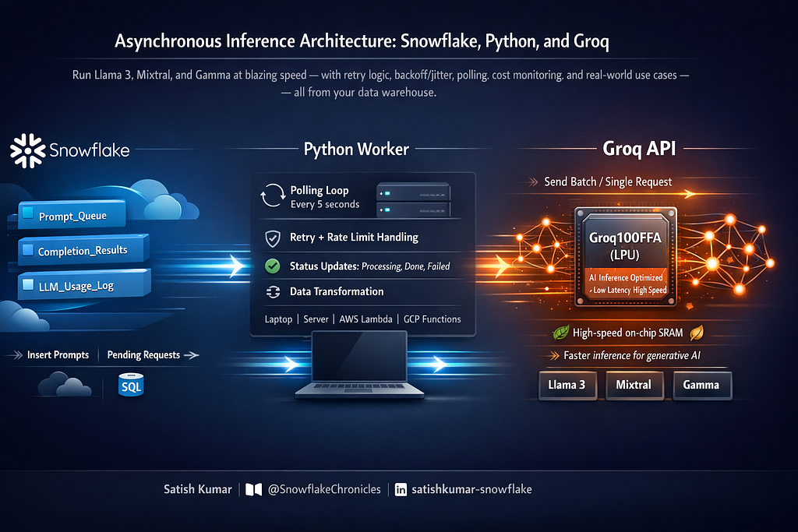Screen dimensions: 798x532
Task: Click the orange leaf icon after High-speed on-chip SRAM
Action: point(697,333)
